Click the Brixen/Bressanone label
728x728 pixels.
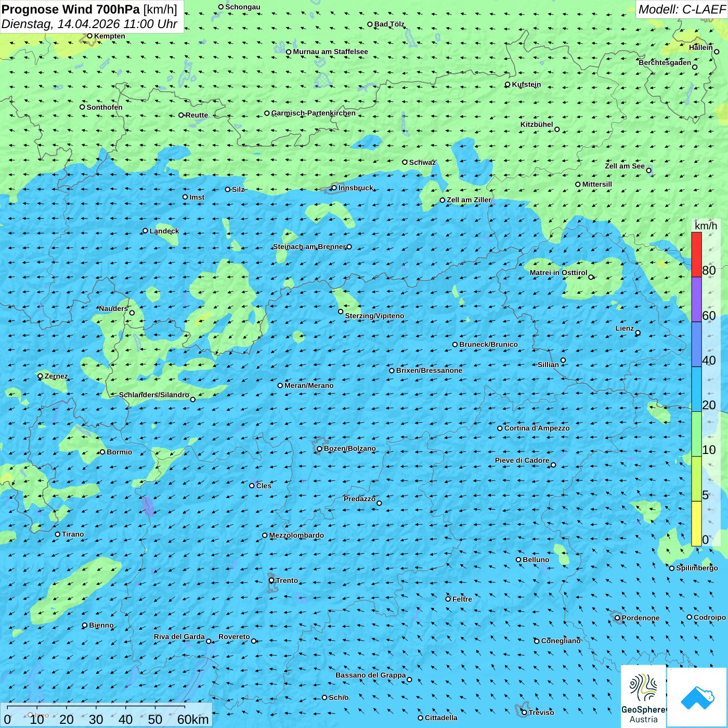click(429, 370)
